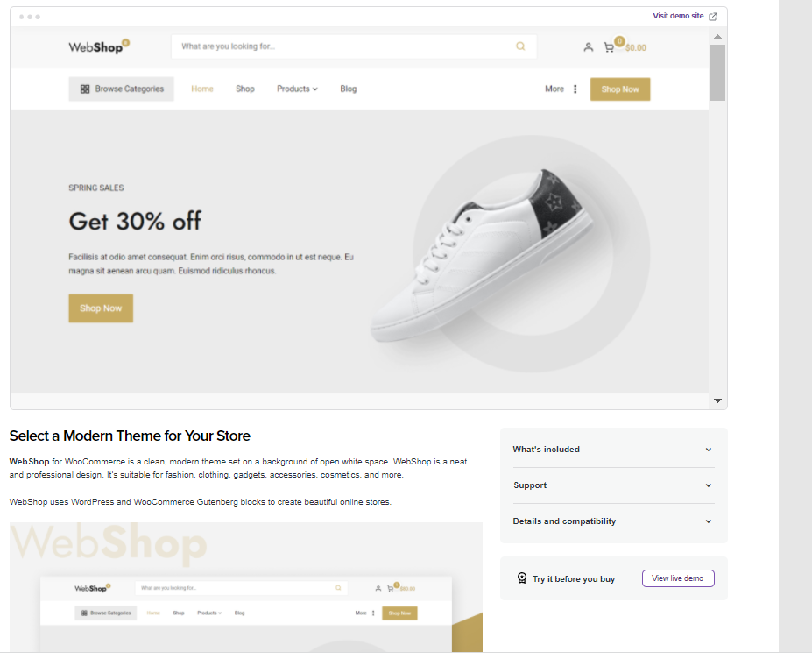Click the search magnifier icon in demo header
Viewport: 812px width, 659px height.
520,46
